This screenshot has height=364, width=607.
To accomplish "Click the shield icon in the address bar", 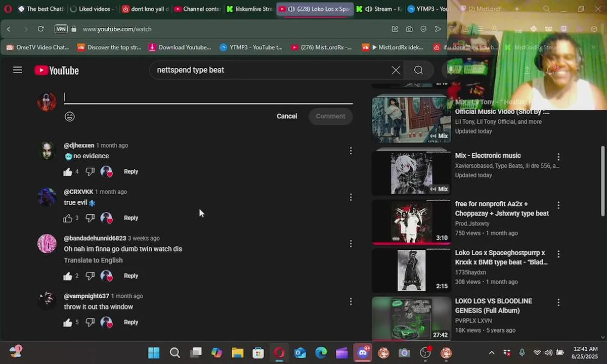I will [423, 29].
